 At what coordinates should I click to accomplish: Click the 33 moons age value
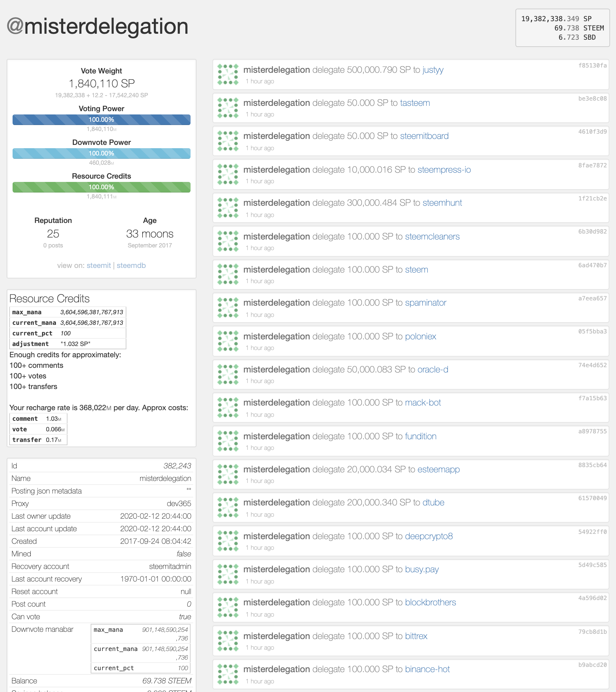[x=150, y=234]
